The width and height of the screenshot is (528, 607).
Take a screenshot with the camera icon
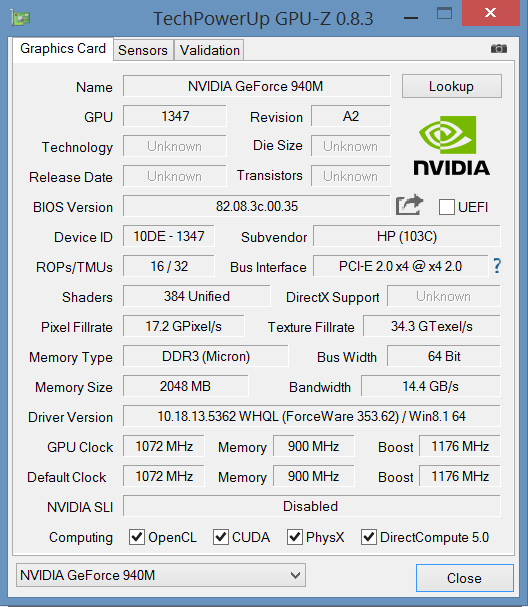coord(499,48)
